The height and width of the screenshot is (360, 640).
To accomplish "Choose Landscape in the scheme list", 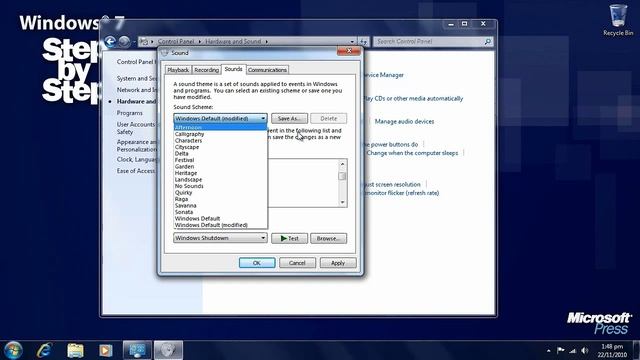I will coord(220,180).
